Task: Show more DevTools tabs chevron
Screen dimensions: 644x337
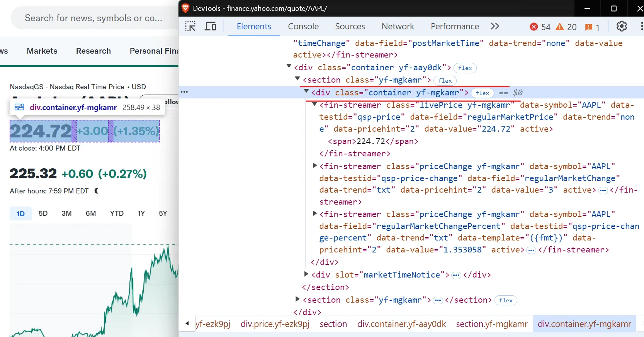Action: point(495,26)
